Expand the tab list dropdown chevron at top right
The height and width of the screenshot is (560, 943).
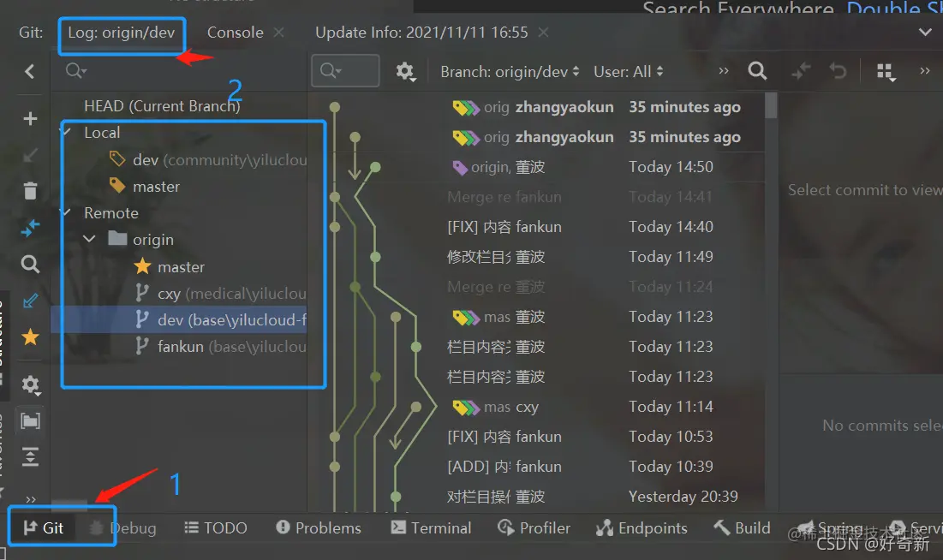(926, 32)
